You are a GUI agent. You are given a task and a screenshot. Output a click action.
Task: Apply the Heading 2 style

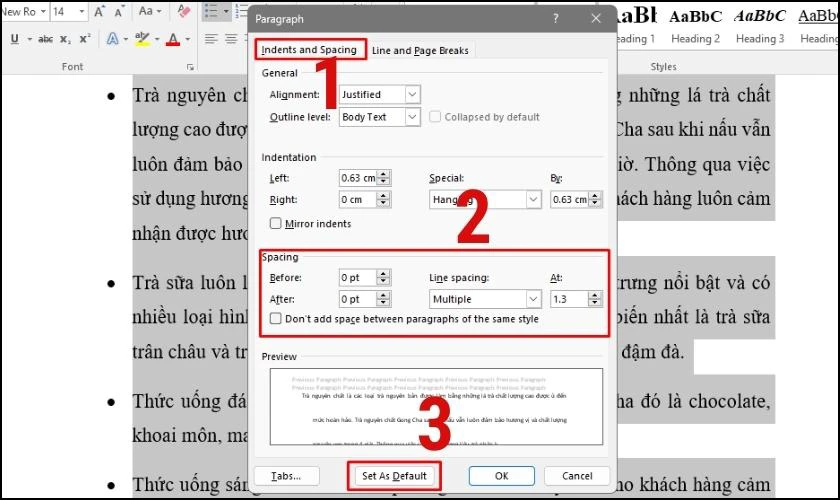[695, 25]
